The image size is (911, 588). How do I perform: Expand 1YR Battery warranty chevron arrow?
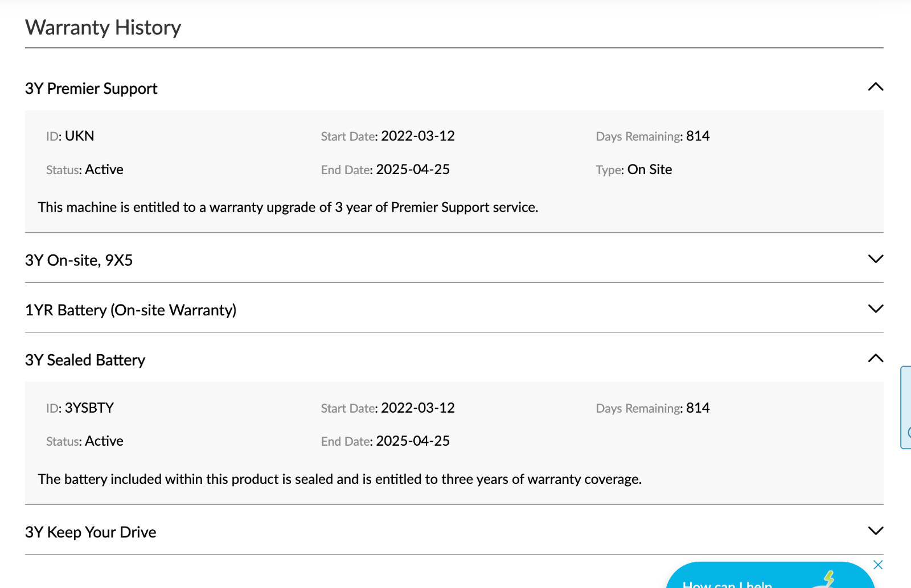pyautogui.click(x=875, y=309)
